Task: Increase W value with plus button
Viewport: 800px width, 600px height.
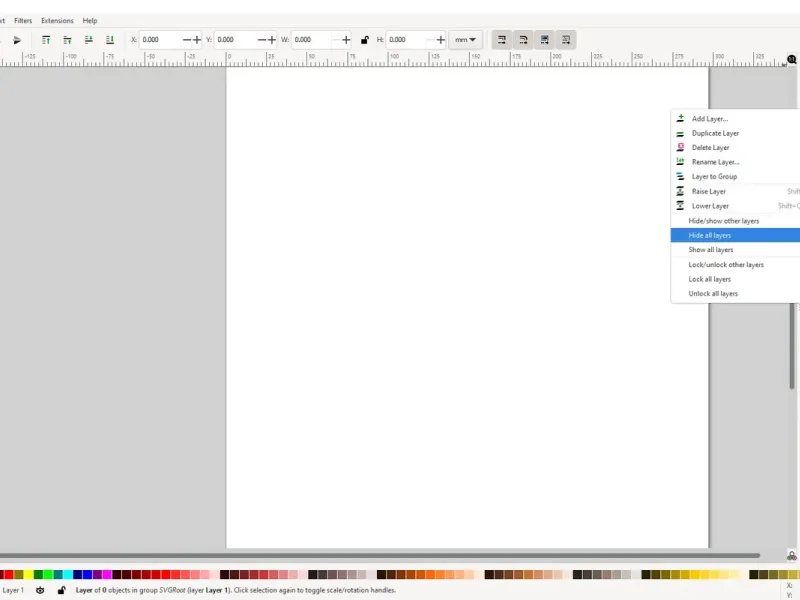Action: (x=346, y=40)
